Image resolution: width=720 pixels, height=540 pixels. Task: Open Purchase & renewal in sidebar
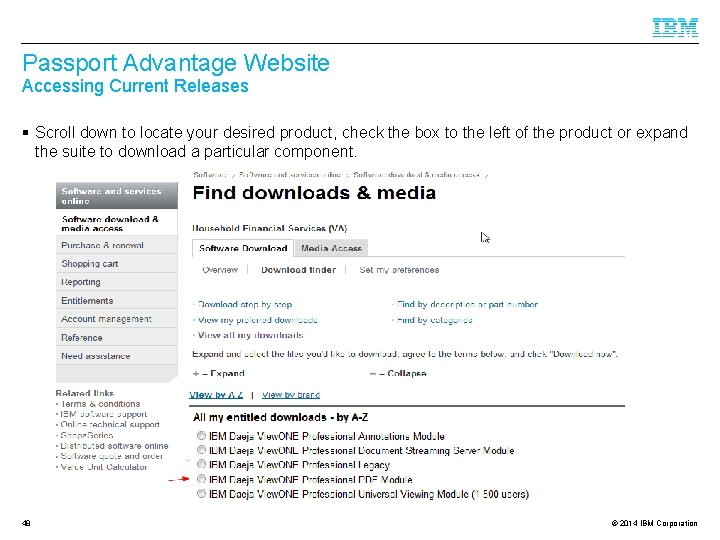pos(117,245)
